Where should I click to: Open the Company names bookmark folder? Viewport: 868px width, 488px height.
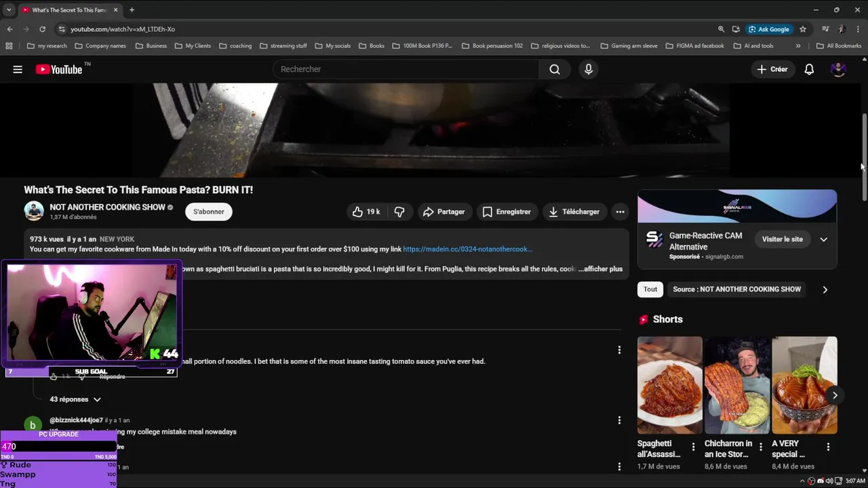click(100, 46)
